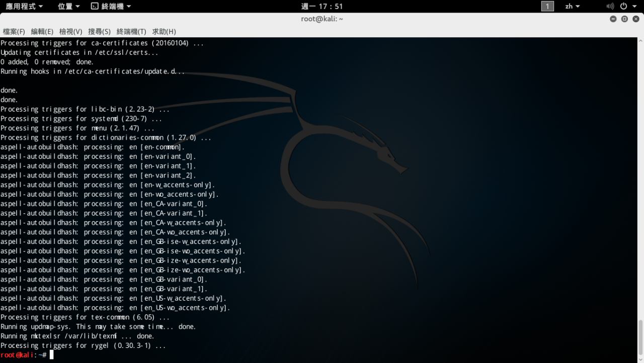Click the cursor at the root@kali prompt

click(x=51, y=355)
